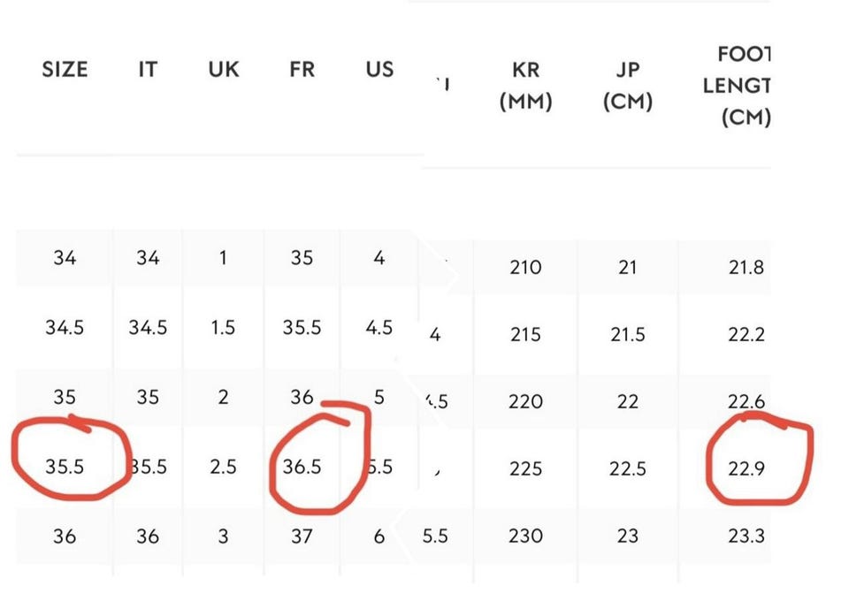Select the JP (CM) column header
The height and width of the screenshot is (616, 849).
pyautogui.click(x=627, y=86)
